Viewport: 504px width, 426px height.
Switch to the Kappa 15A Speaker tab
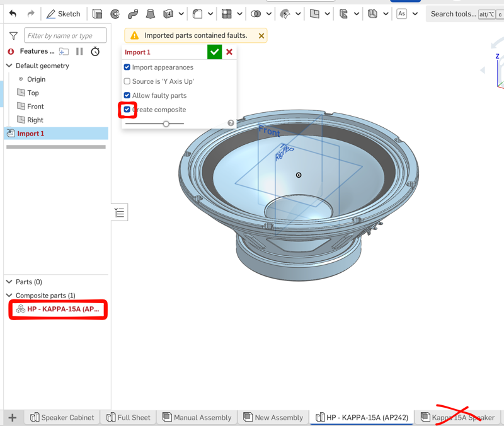(458, 418)
